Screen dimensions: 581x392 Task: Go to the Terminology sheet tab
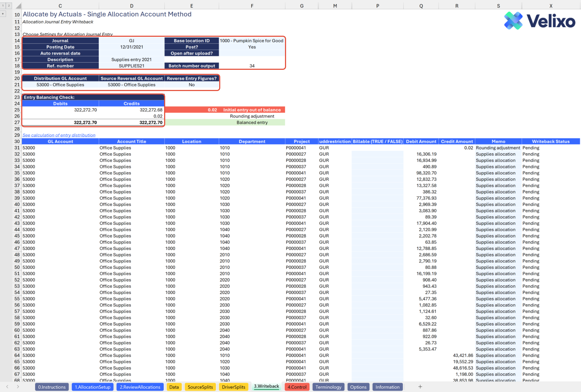click(x=328, y=387)
